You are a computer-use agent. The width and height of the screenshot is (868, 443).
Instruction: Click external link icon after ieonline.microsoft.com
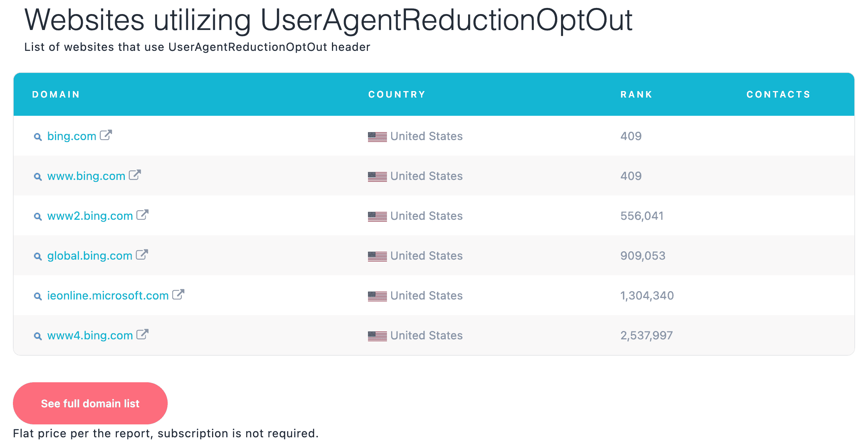178,295
